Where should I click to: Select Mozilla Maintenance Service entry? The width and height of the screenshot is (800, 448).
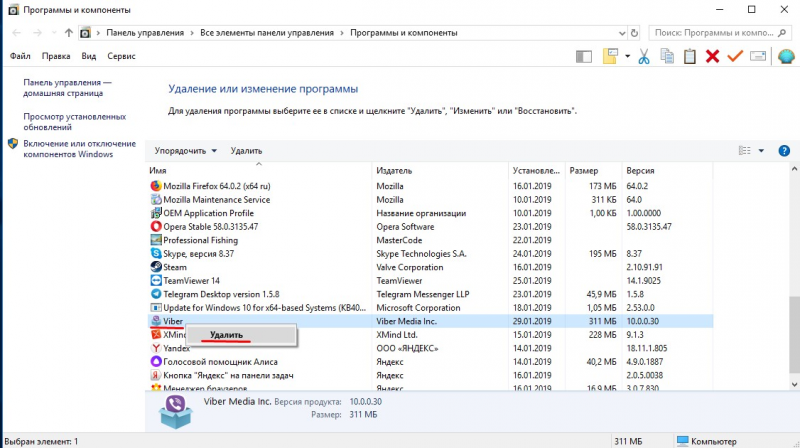[431, 200]
